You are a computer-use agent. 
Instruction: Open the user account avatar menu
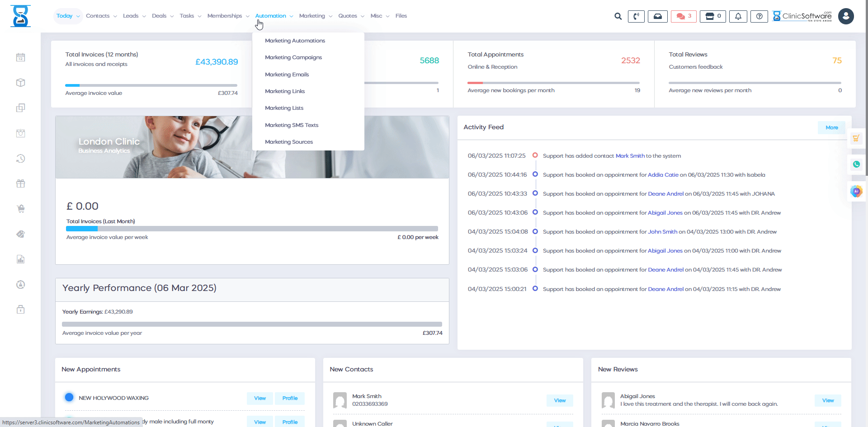pos(845,16)
